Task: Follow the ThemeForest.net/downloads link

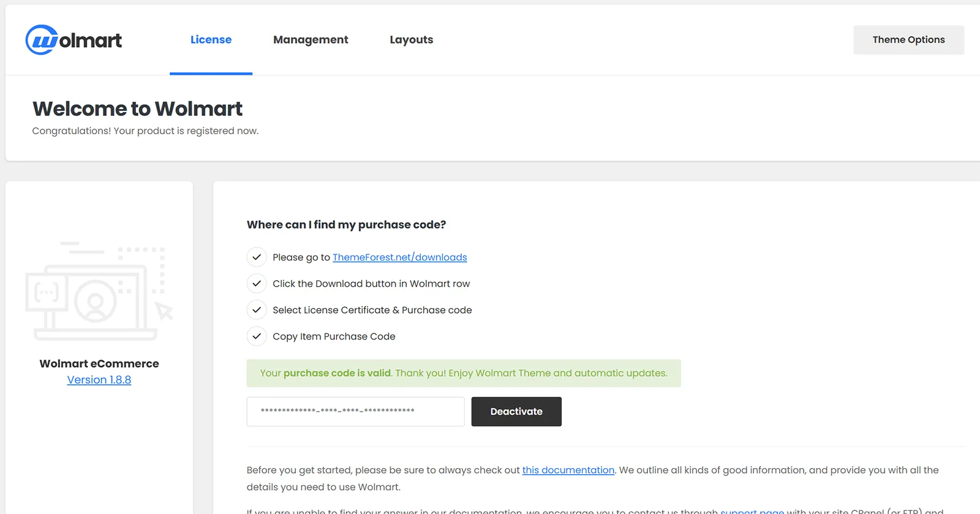Action: 400,257
